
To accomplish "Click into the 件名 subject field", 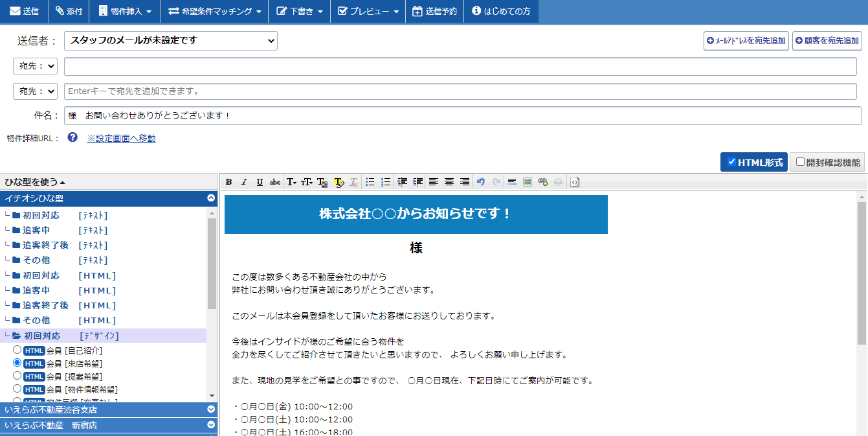I will coord(462,115).
